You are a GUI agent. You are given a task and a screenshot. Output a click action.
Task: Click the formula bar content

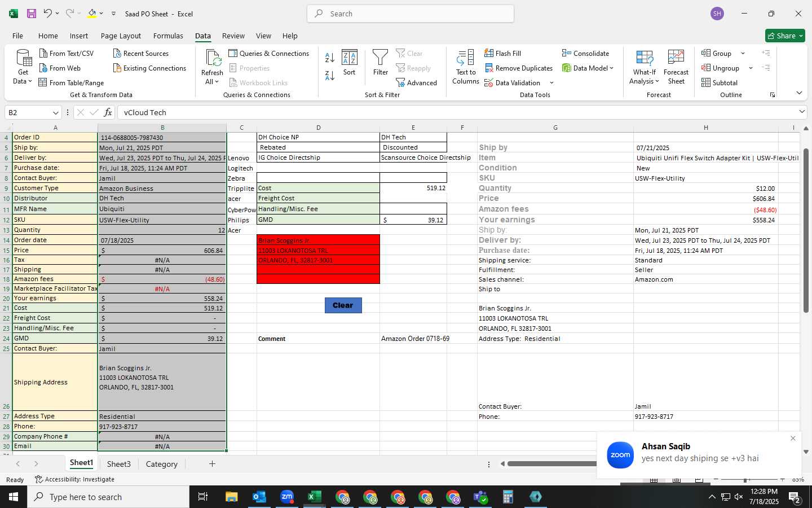[x=457, y=112]
